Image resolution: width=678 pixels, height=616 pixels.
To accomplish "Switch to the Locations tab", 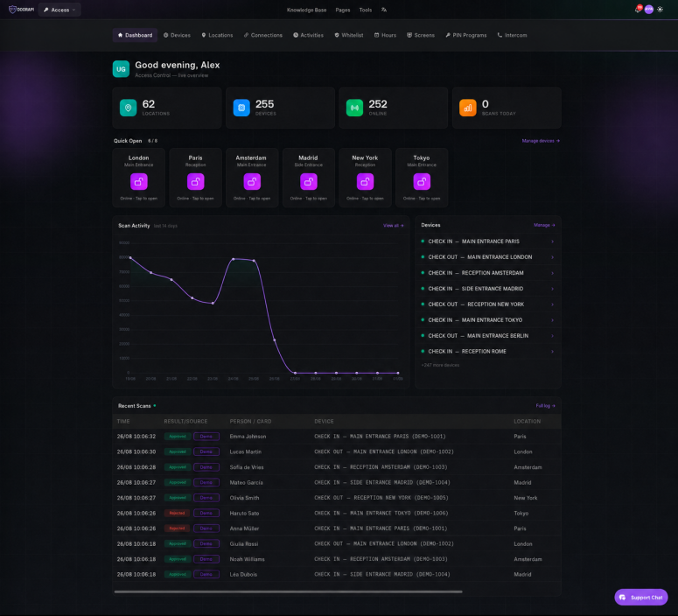I will click(x=217, y=35).
